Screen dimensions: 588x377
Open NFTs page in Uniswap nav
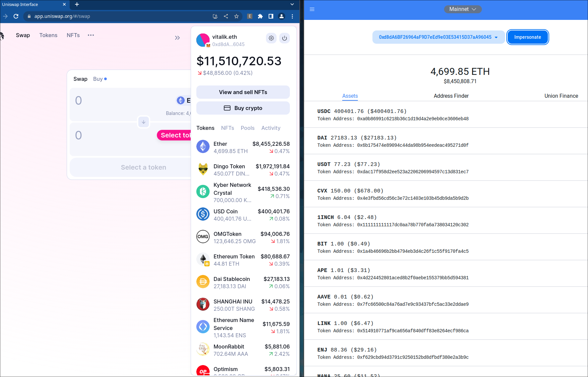pos(73,35)
